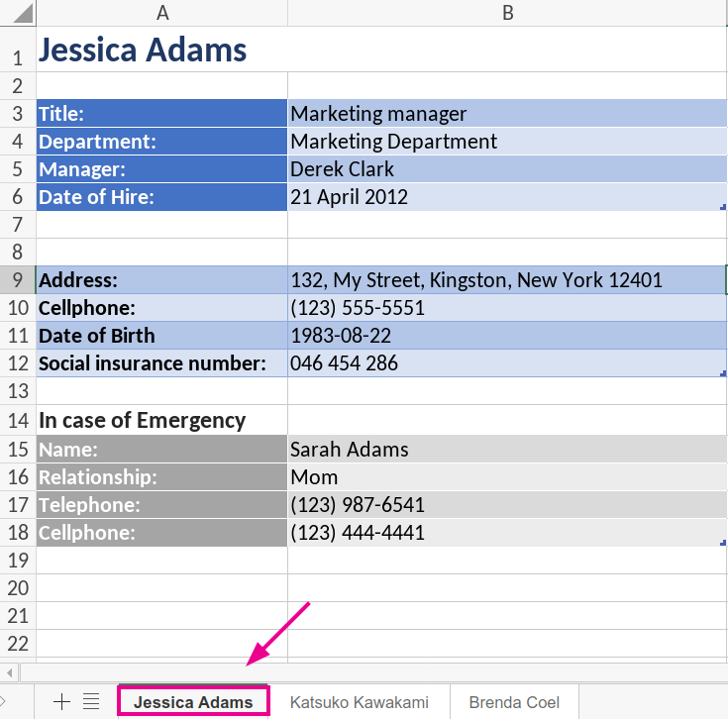The height and width of the screenshot is (719, 728).
Task: Click the horizontal scrollbar track
Action: click(x=373, y=671)
